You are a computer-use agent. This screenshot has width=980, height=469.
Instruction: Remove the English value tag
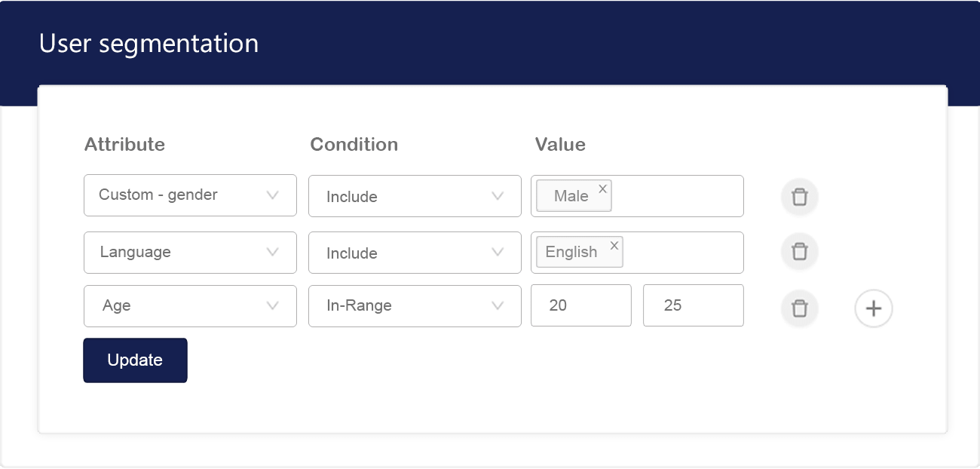pyautogui.click(x=614, y=245)
